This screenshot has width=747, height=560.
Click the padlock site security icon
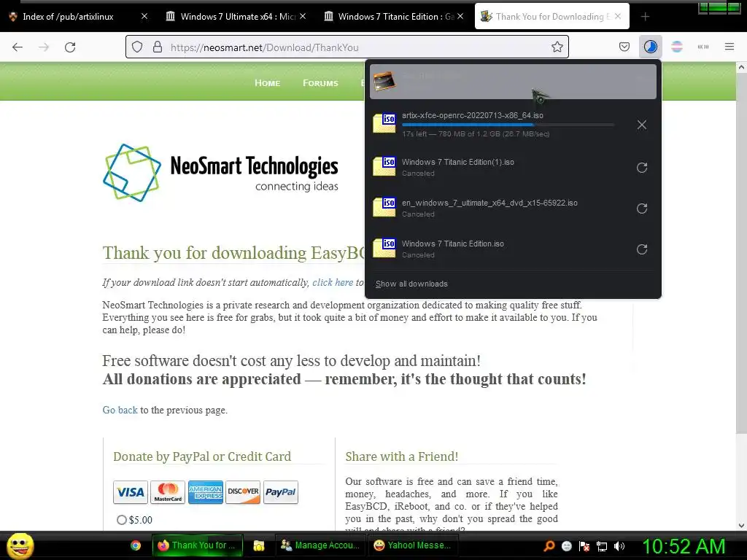point(158,47)
